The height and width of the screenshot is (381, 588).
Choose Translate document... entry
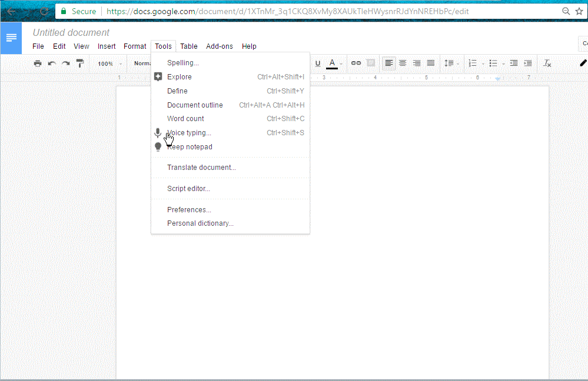(230, 168)
